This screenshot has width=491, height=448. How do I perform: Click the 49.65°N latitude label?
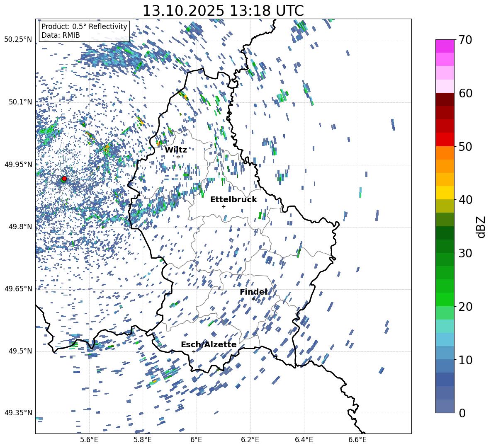point(18,288)
